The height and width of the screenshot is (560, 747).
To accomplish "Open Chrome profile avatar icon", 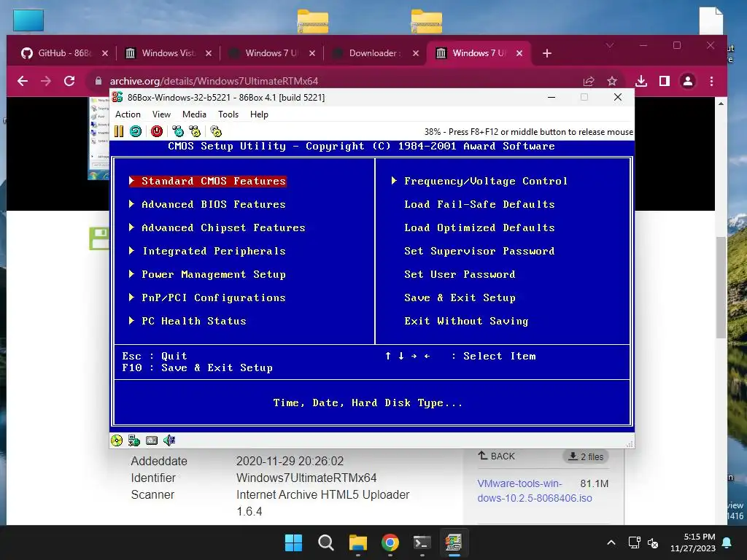I will point(688,81).
